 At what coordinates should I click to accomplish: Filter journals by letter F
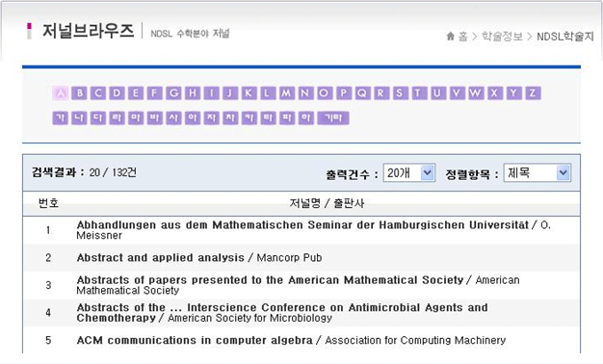click(x=154, y=93)
